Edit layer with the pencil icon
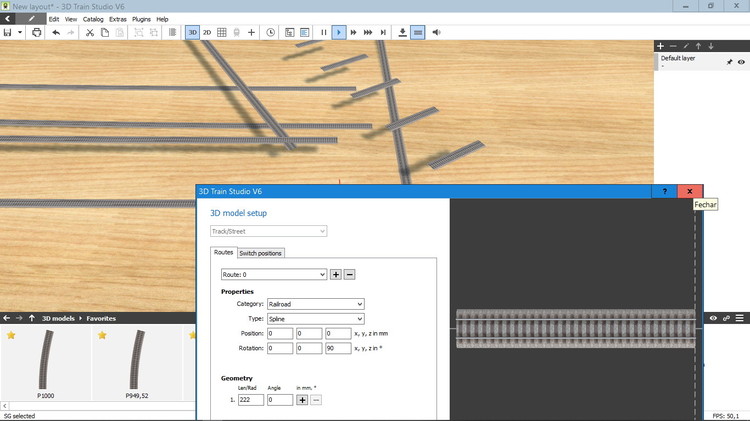 pos(686,46)
